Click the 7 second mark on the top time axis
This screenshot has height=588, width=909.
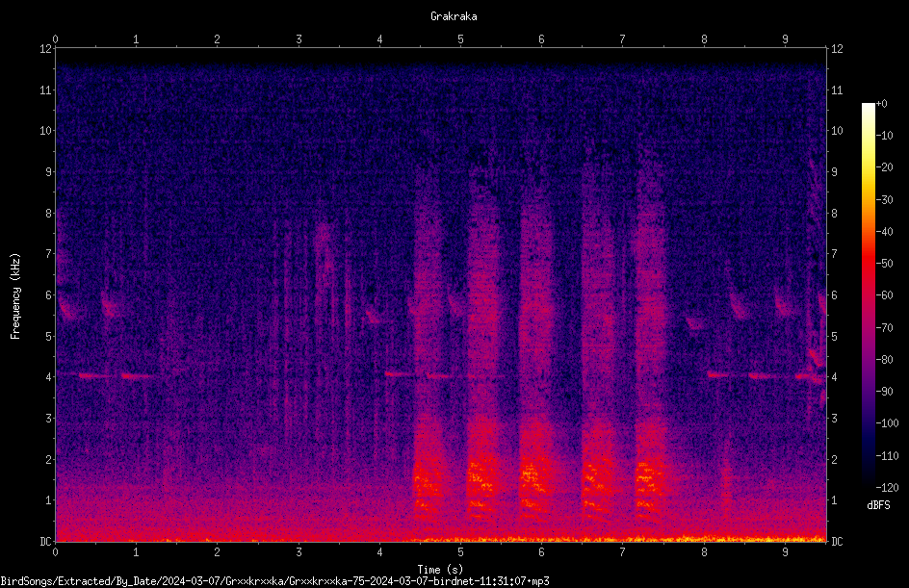pos(623,39)
